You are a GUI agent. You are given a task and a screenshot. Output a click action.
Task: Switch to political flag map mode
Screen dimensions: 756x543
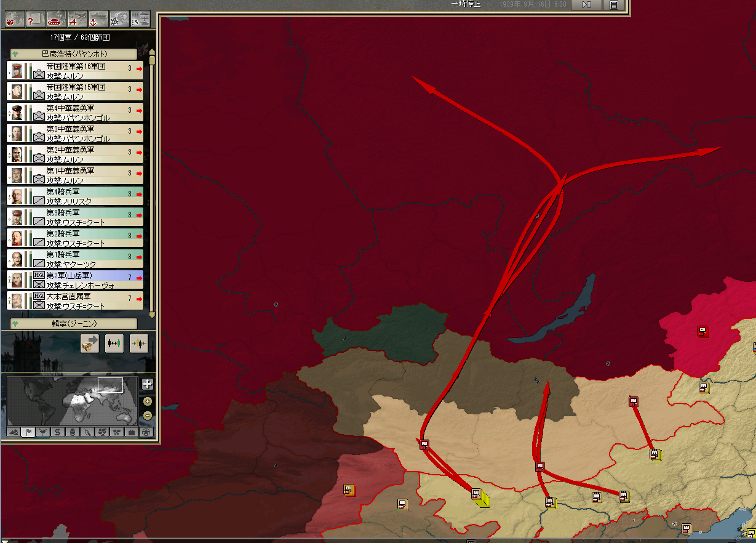click(x=28, y=432)
